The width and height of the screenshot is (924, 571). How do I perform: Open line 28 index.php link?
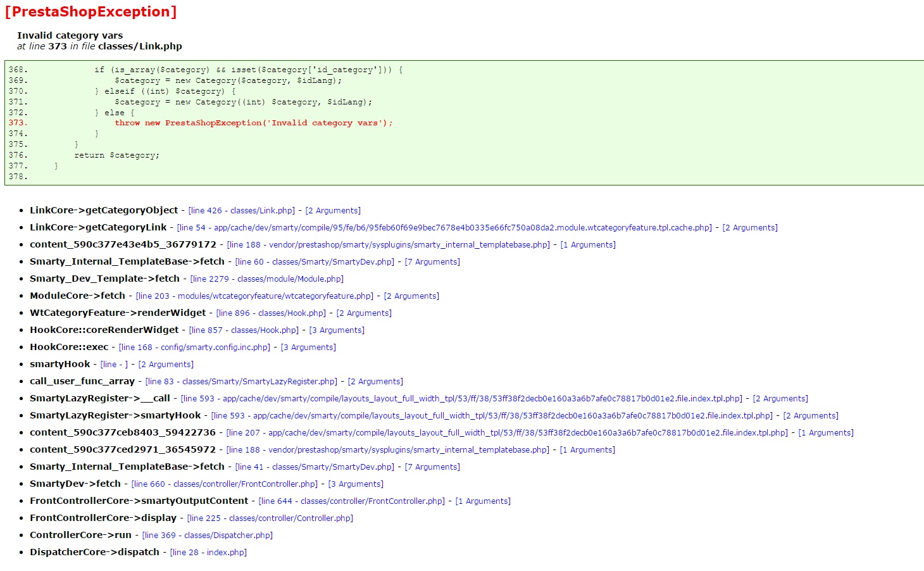[x=208, y=553]
